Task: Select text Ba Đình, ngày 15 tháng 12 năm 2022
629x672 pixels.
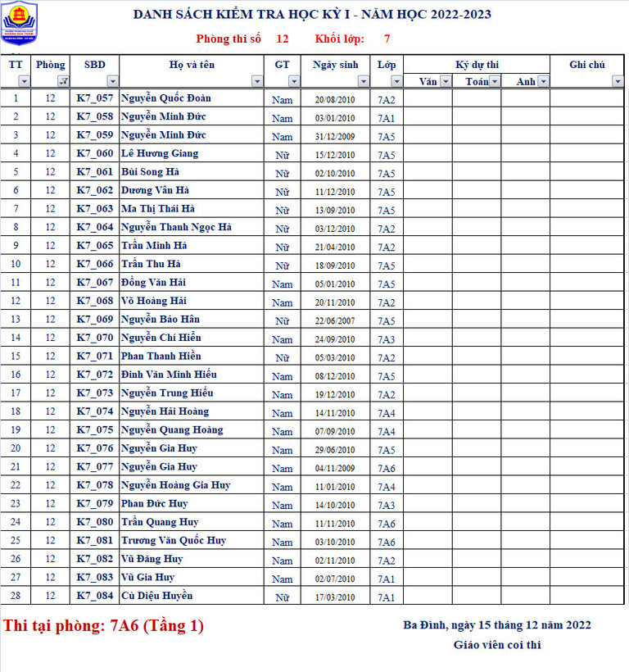Action: pyautogui.click(x=497, y=624)
